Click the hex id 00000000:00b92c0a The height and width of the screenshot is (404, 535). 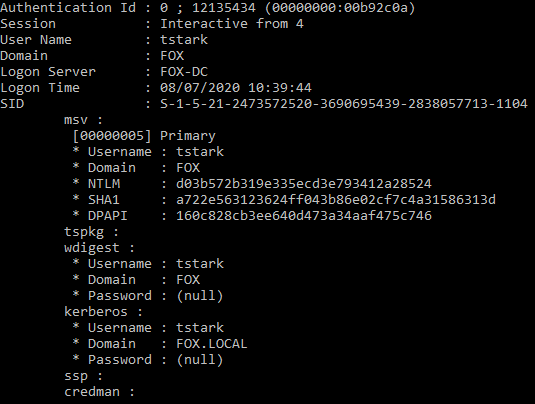[340, 8]
